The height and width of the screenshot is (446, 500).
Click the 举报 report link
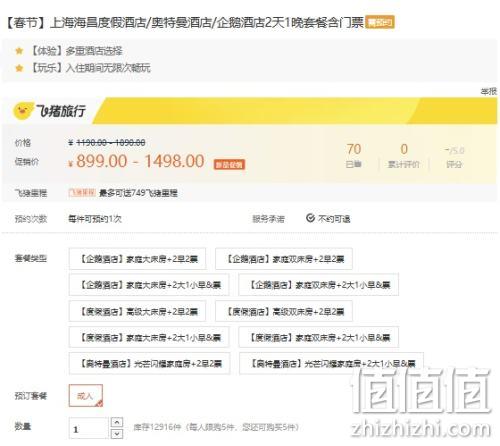pyautogui.click(x=488, y=91)
